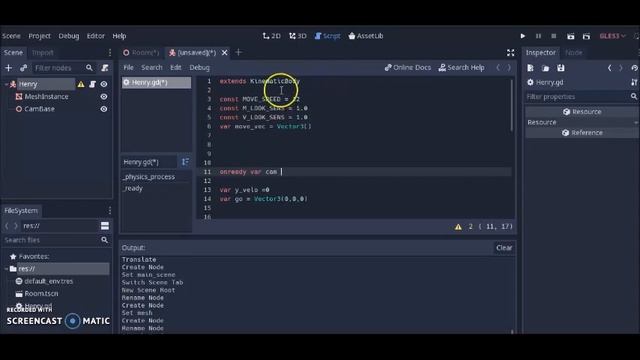Attach script icon beside Filter nodes

(x=105, y=68)
